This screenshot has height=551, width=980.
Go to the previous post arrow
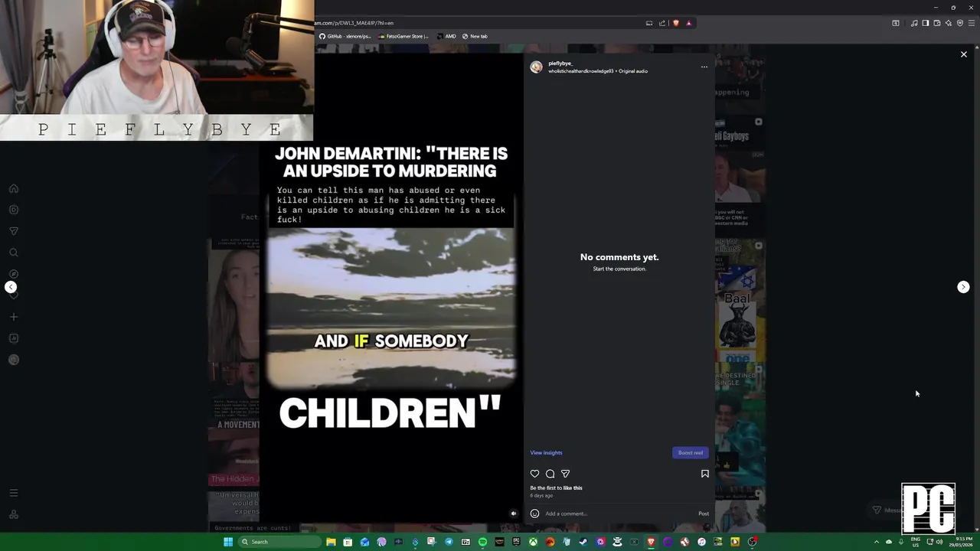(x=11, y=287)
